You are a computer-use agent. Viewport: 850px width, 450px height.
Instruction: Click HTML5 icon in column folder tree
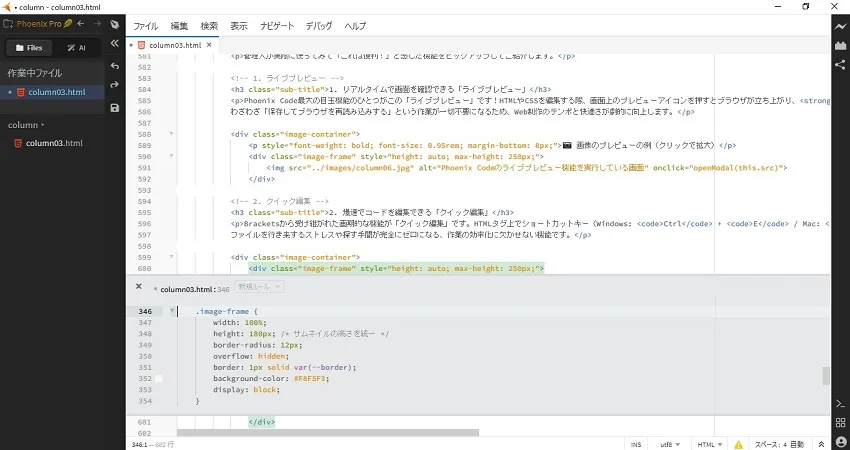tap(18, 143)
